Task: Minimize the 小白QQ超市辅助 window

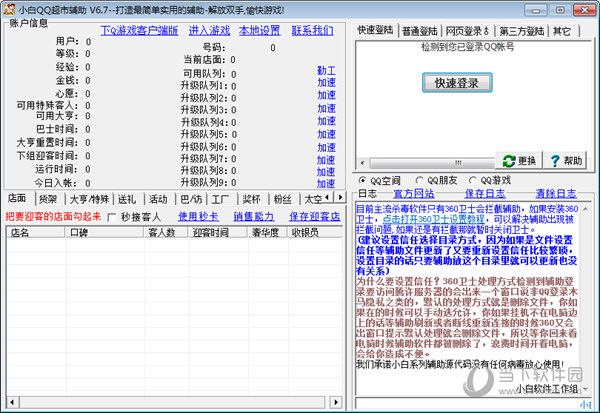Action: (x=536, y=10)
